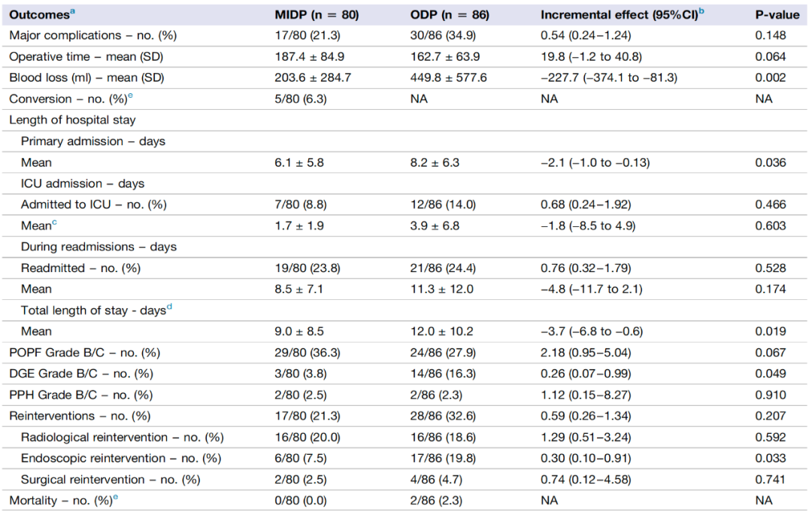The width and height of the screenshot is (812, 515).
Task: Click the P-value column header
Action: pos(777,14)
